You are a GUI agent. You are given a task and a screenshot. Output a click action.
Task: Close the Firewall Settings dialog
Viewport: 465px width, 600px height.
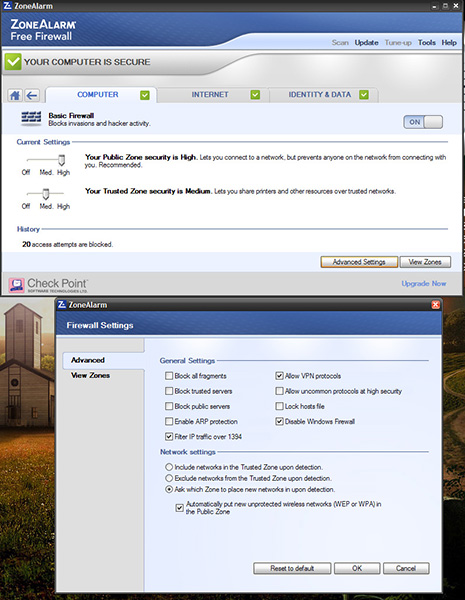point(436,305)
